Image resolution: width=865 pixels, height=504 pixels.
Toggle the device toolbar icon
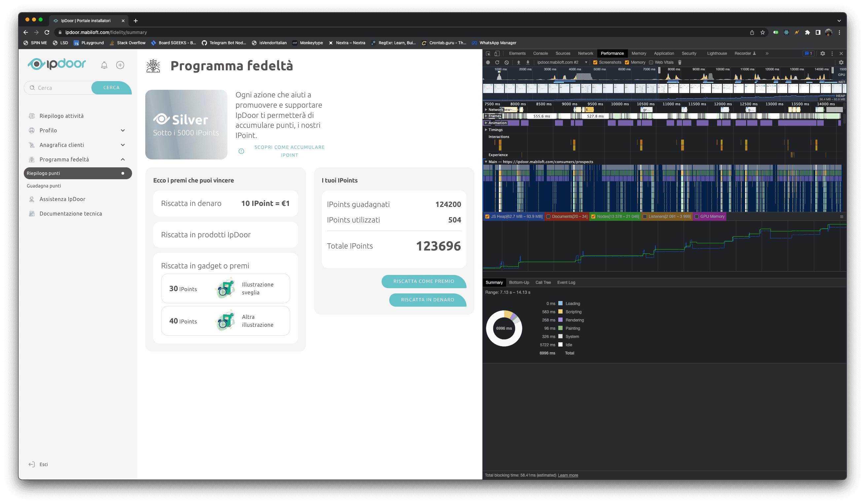[x=497, y=53]
